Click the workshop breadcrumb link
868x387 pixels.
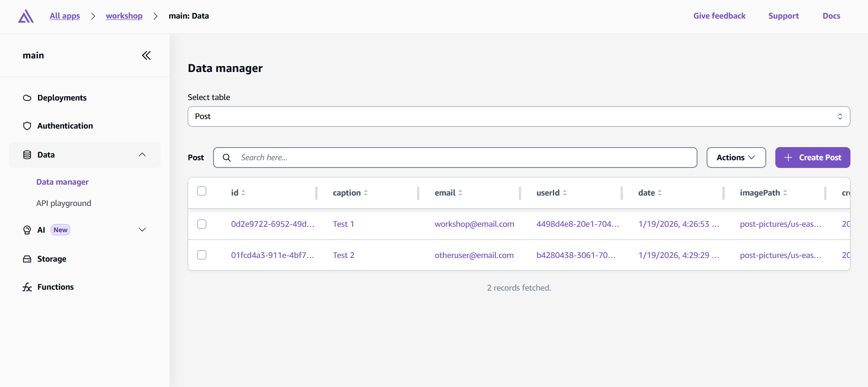[124, 16]
